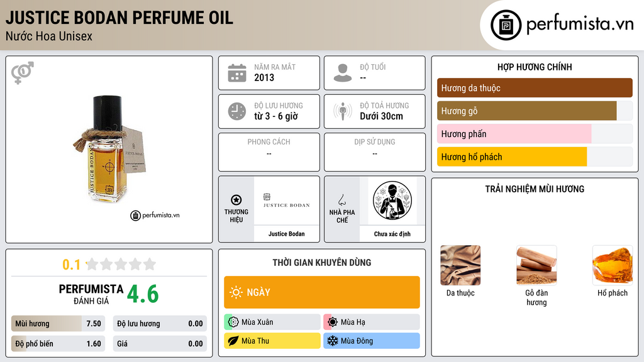Click the five-star rating row
Image resolution: width=644 pixels, height=362 pixels.
[x=121, y=264]
